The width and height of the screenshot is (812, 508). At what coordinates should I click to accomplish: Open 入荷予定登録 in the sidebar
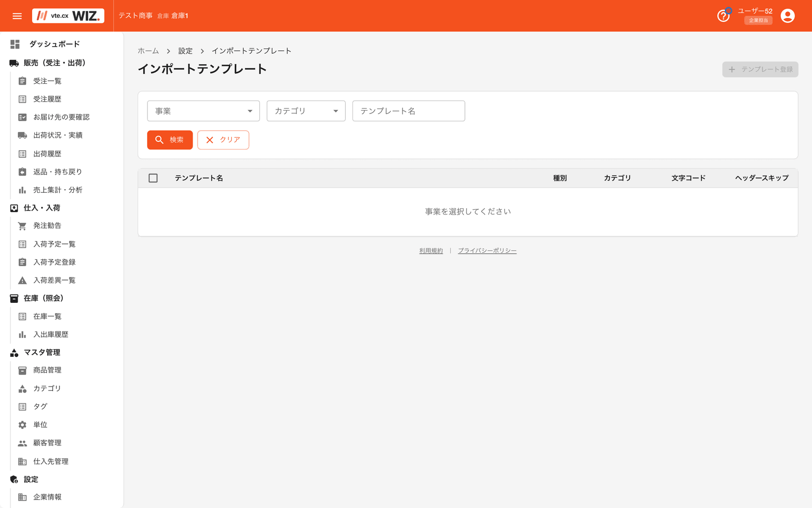[x=54, y=262]
